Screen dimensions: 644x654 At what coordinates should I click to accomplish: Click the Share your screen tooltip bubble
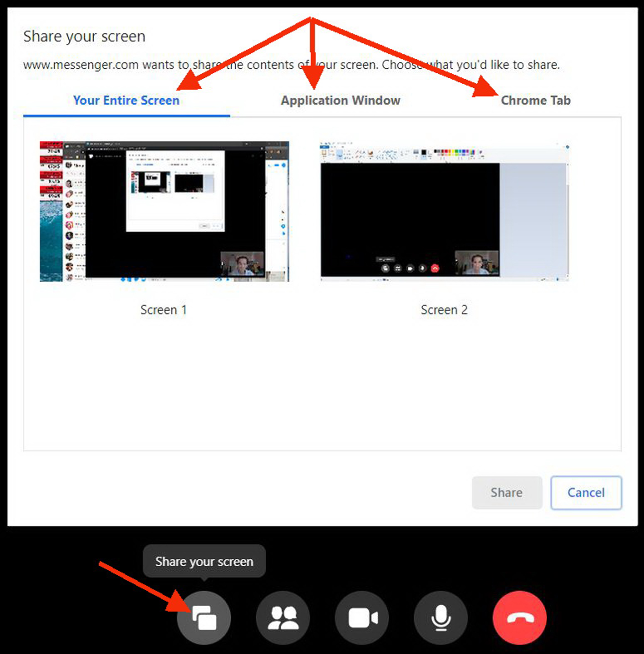(x=204, y=561)
